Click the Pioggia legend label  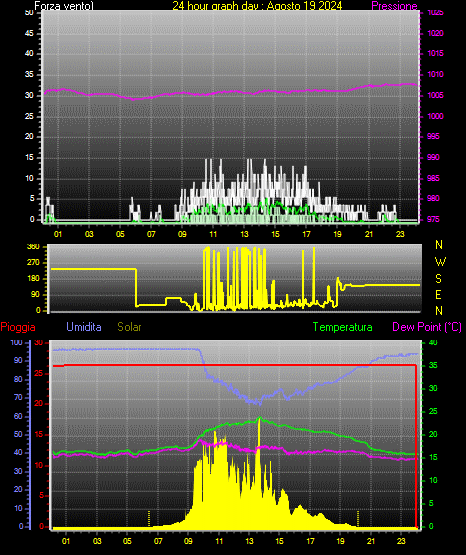point(18,327)
